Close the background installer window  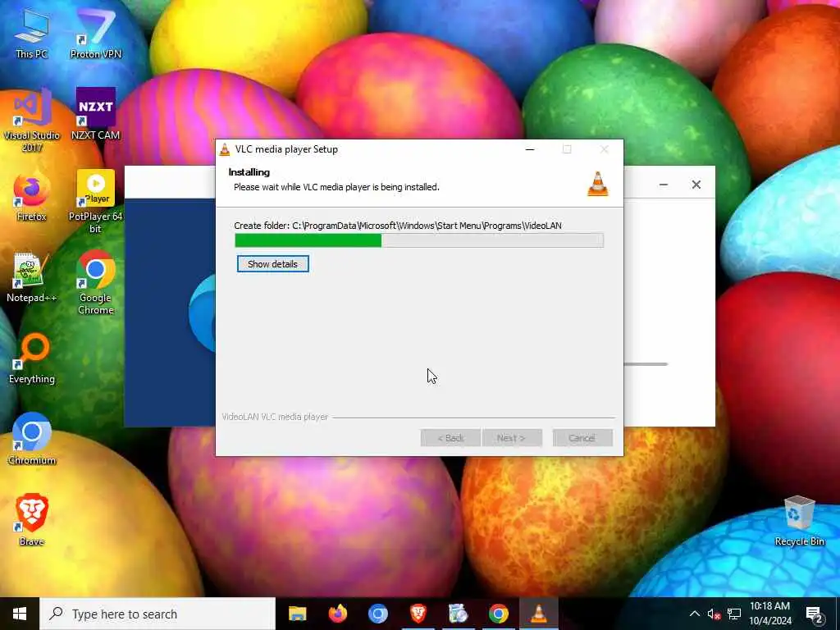[696, 185]
